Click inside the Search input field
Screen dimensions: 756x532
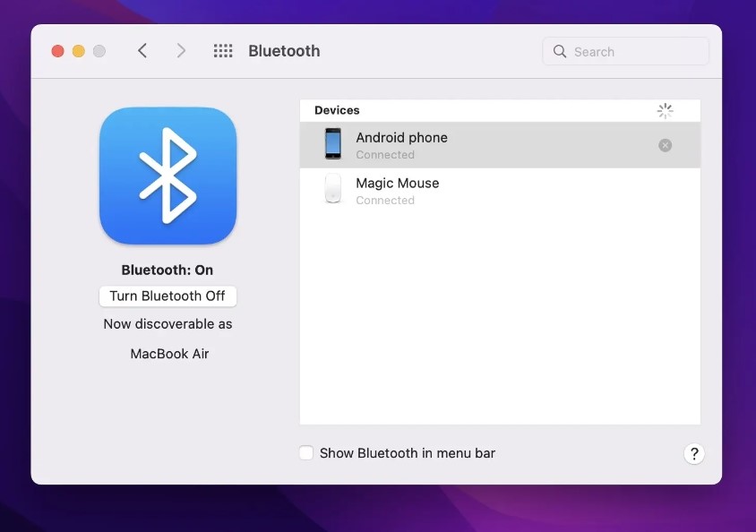pos(625,51)
